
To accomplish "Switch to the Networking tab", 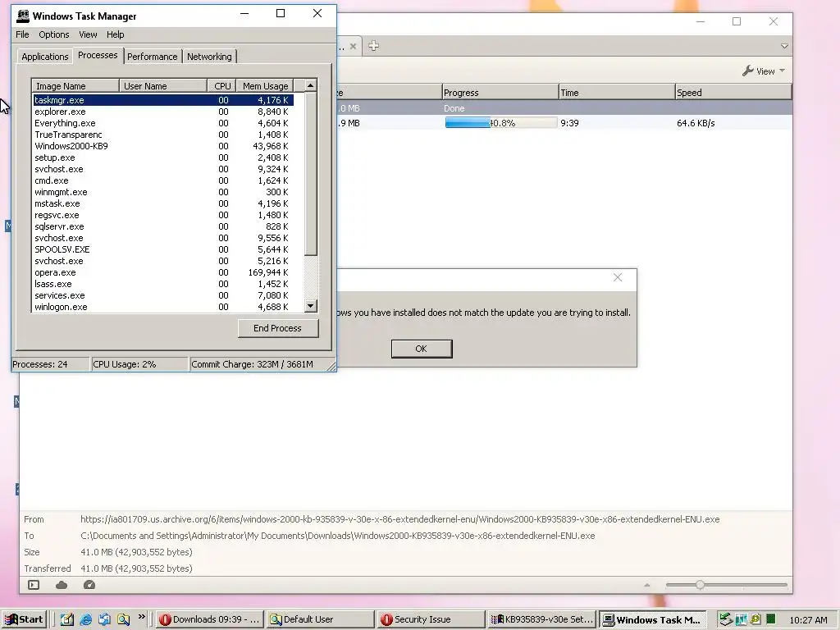I will click(x=209, y=57).
